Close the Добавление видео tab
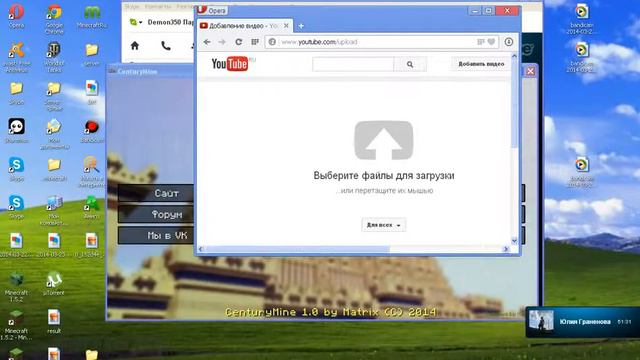The height and width of the screenshot is (360, 640). (x=286, y=25)
